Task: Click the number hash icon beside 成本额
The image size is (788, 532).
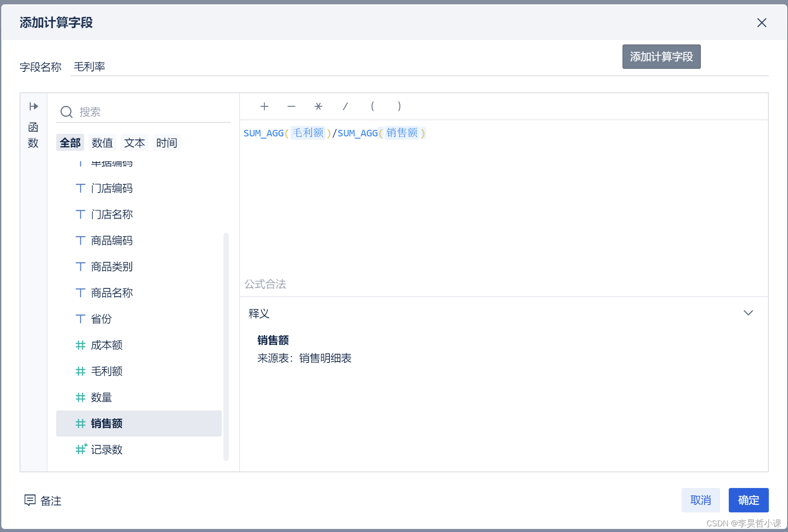Action: 80,345
